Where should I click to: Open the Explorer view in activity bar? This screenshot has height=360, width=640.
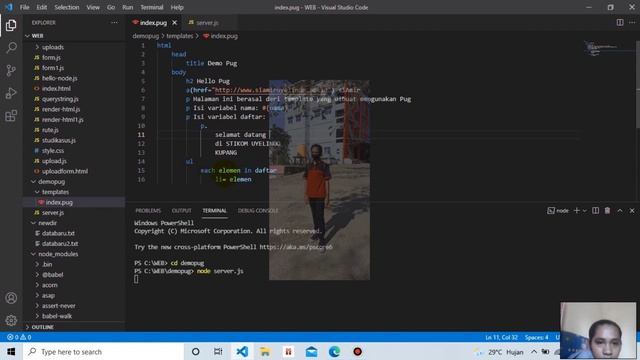click(x=11, y=25)
